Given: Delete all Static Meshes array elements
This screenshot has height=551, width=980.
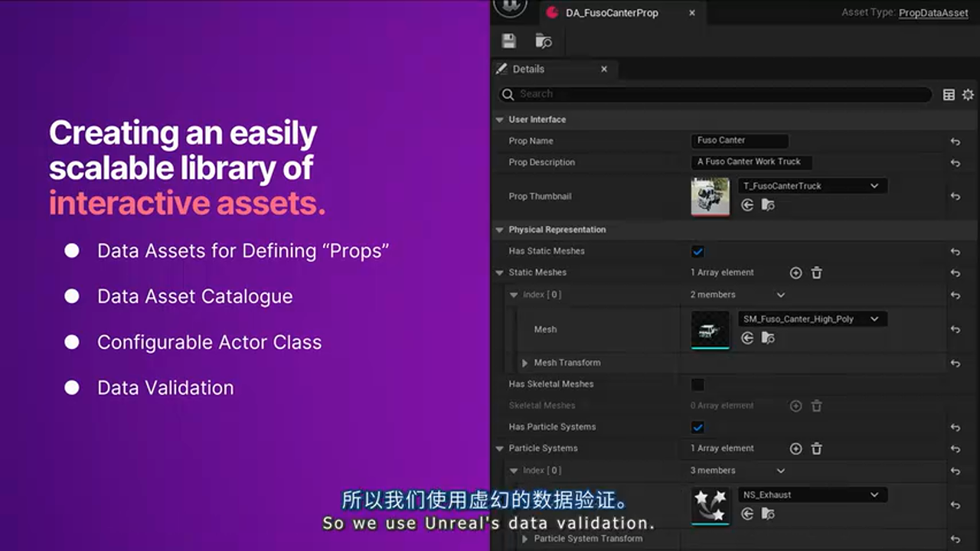Looking at the screenshot, I should [817, 273].
